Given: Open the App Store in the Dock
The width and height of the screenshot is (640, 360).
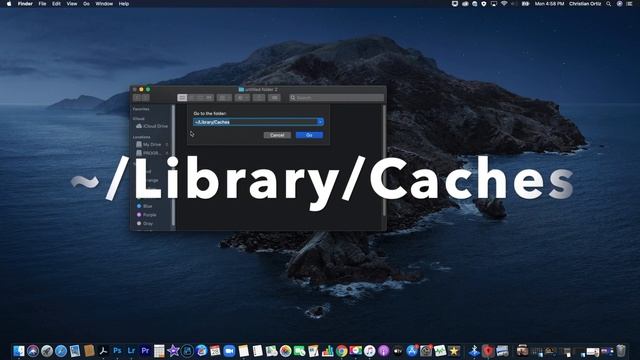Looking at the screenshot, I should pyautogui.click(x=412, y=351).
